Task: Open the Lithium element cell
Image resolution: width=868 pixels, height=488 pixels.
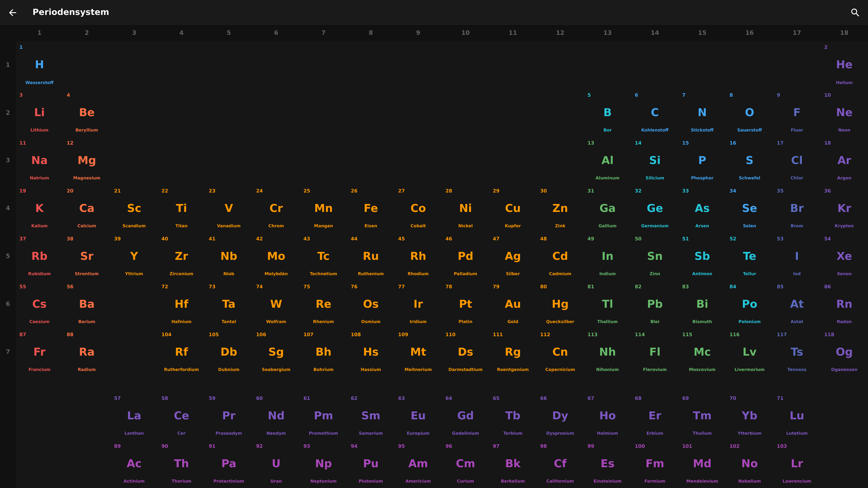Action: click(39, 113)
